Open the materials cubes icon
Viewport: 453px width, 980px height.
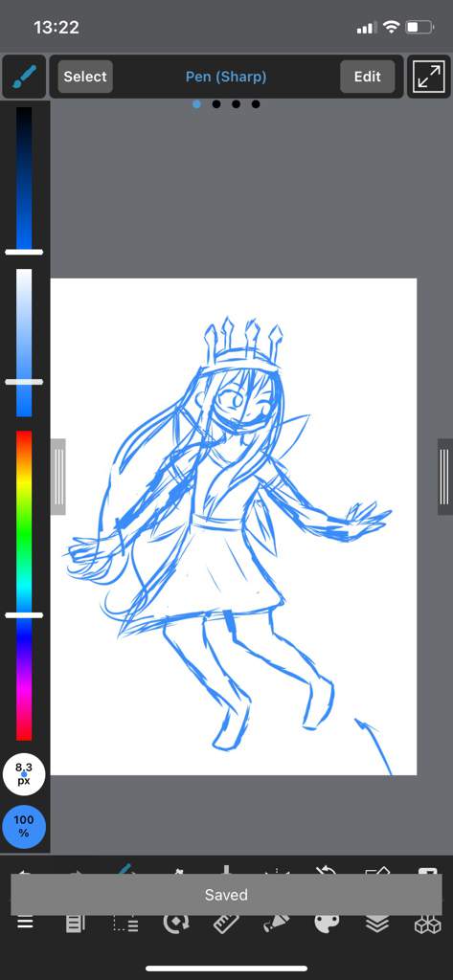(428, 924)
